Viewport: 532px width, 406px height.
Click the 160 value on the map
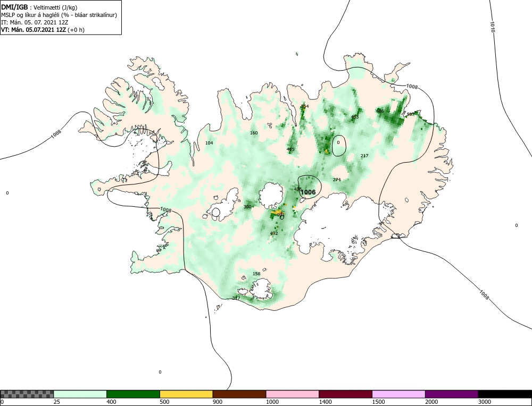point(254,133)
